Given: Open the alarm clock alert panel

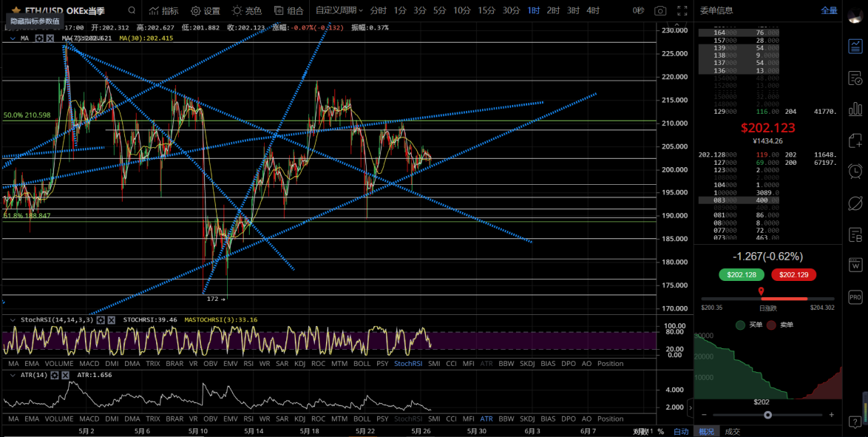Looking at the screenshot, I should [855, 172].
